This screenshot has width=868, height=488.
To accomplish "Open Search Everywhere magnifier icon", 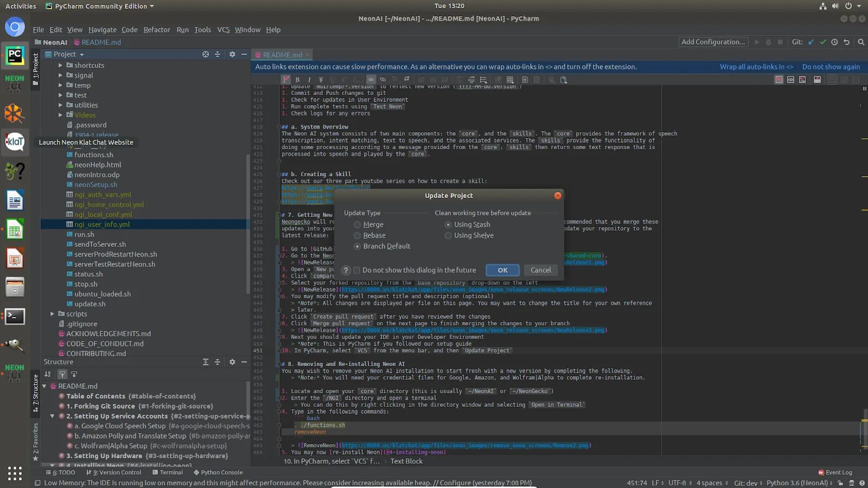I will [861, 42].
